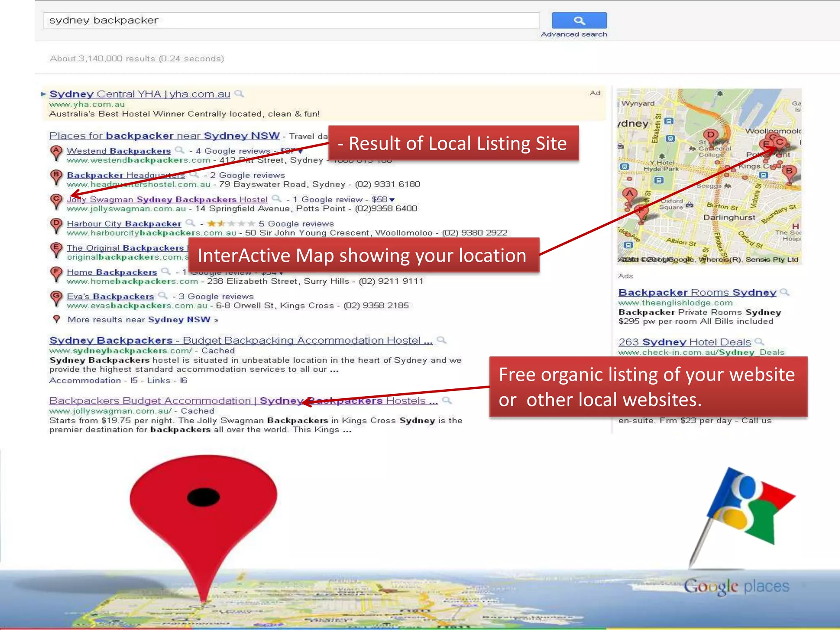Image resolution: width=840 pixels, height=630 pixels.
Task: Open Backpackers Budget Accommodation Hostels result
Action: 243,401
